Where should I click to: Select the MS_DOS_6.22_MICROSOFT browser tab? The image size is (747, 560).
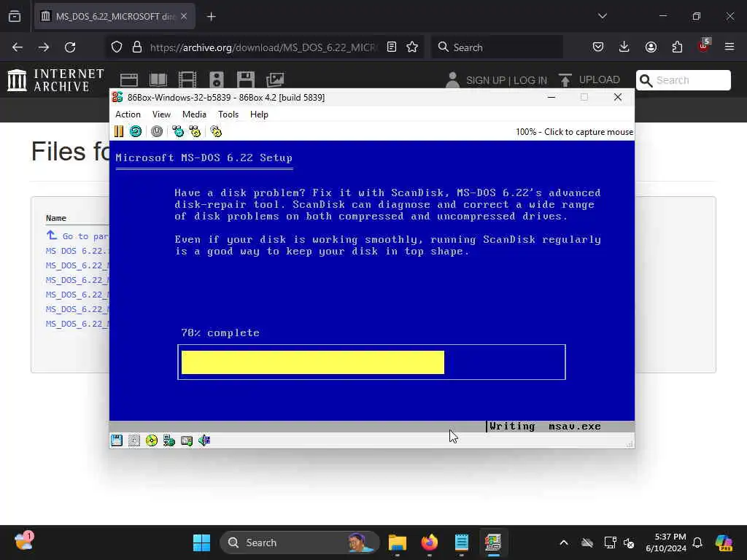click(x=115, y=16)
